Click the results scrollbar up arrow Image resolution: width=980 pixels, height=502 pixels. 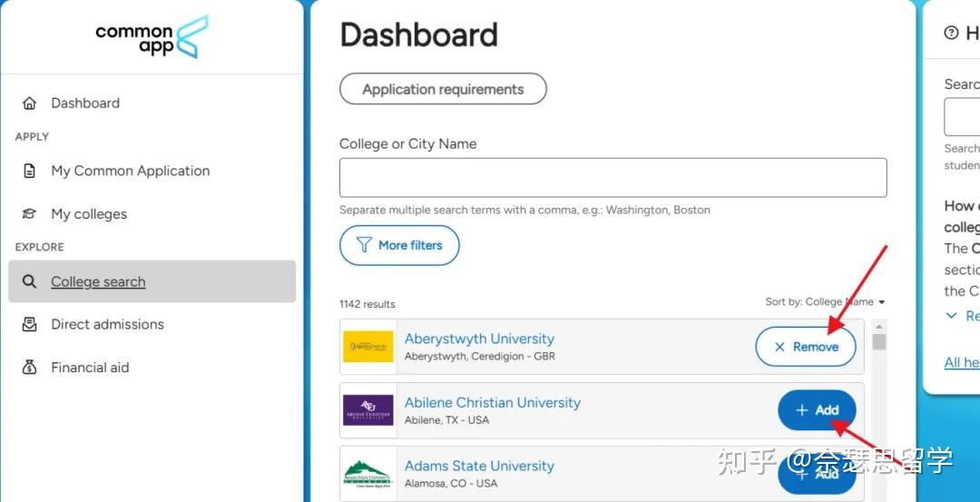[879, 327]
